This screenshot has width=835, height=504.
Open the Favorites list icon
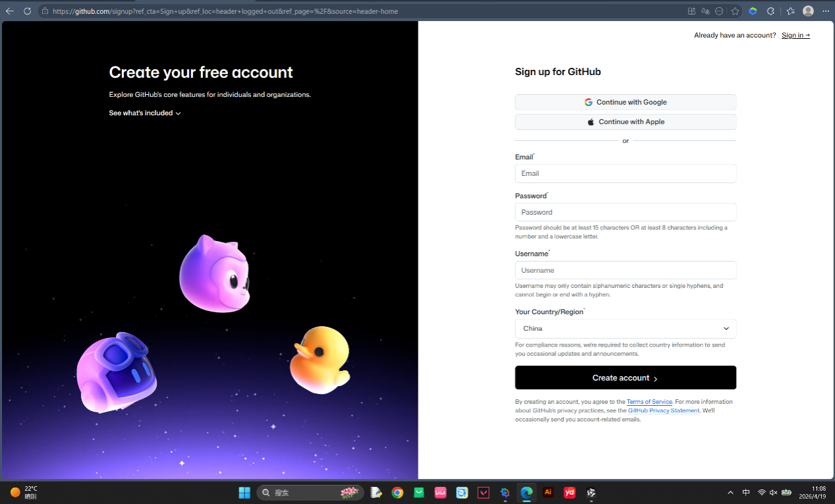point(791,11)
